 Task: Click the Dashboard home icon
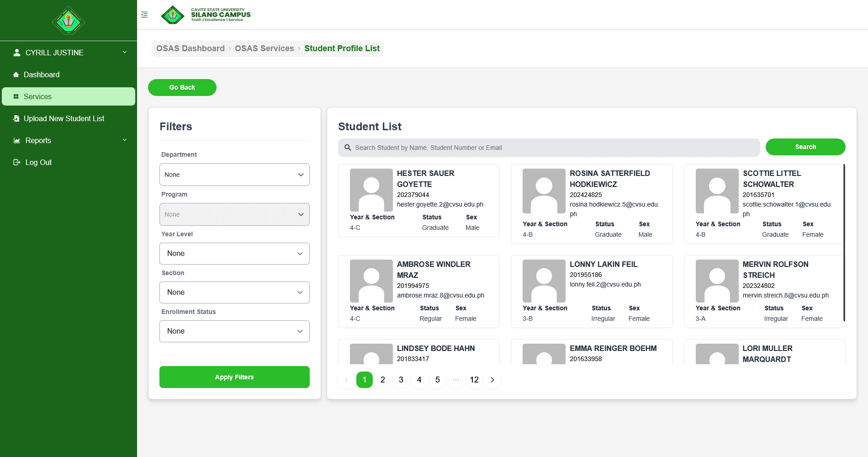pos(16,74)
